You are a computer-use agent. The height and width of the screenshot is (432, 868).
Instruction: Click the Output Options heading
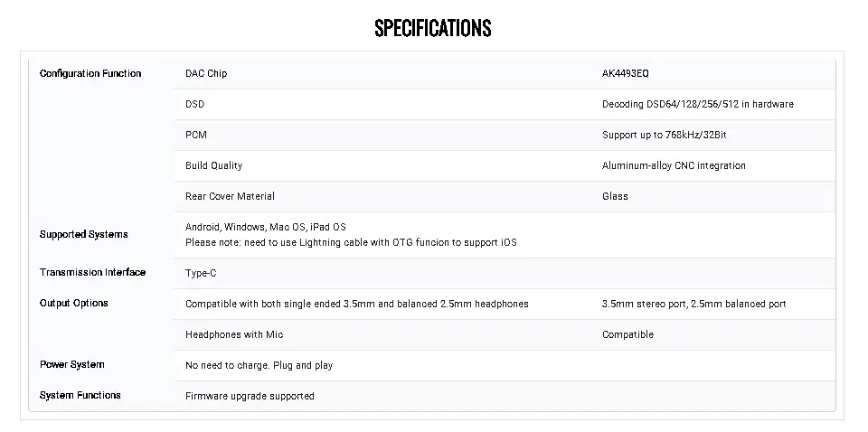click(x=73, y=303)
